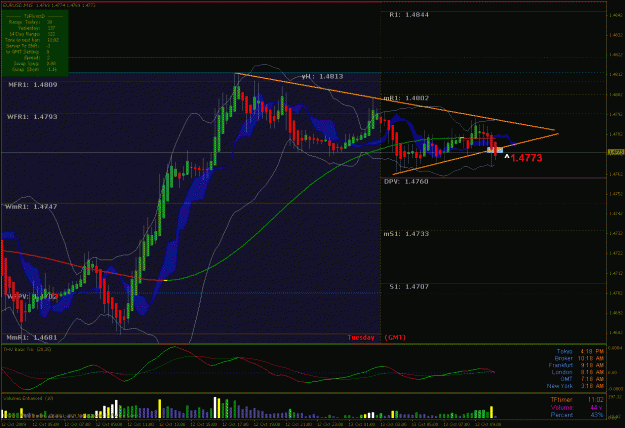The width and height of the screenshot is (625, 428).
Task: Click the Frankfurt 9:18 AM clock row
Action: tap(576, 365)
